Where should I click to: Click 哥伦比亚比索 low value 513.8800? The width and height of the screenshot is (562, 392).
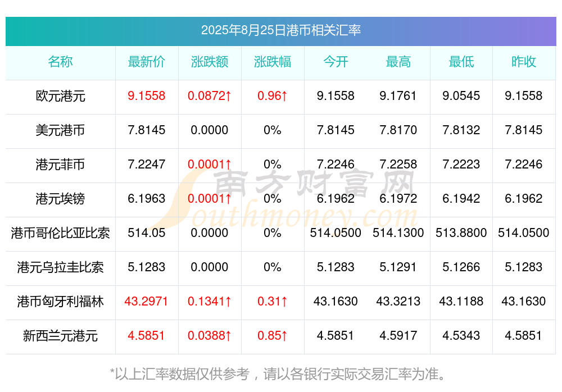coord(461,233)
